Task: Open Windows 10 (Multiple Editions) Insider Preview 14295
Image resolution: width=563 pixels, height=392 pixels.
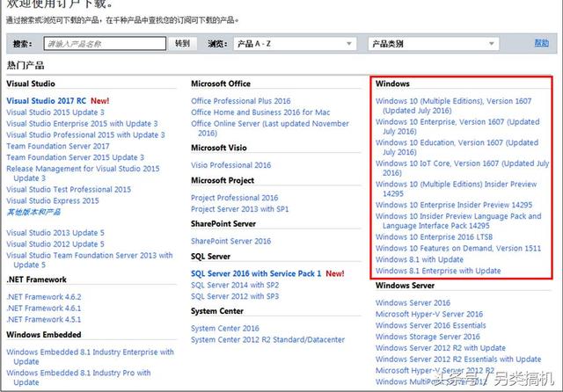Action: click(456, 189)
